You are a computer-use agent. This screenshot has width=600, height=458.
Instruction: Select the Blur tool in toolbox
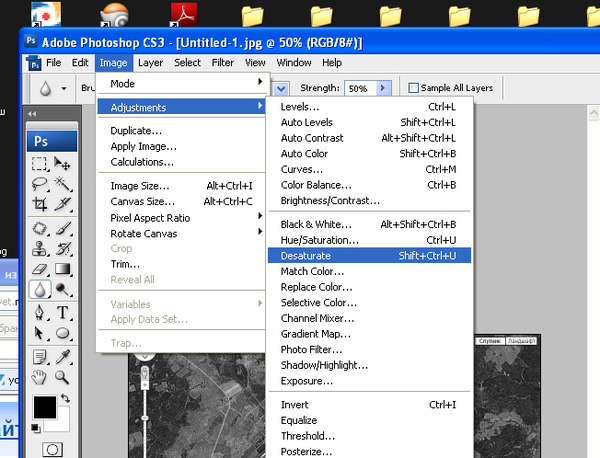39,289
